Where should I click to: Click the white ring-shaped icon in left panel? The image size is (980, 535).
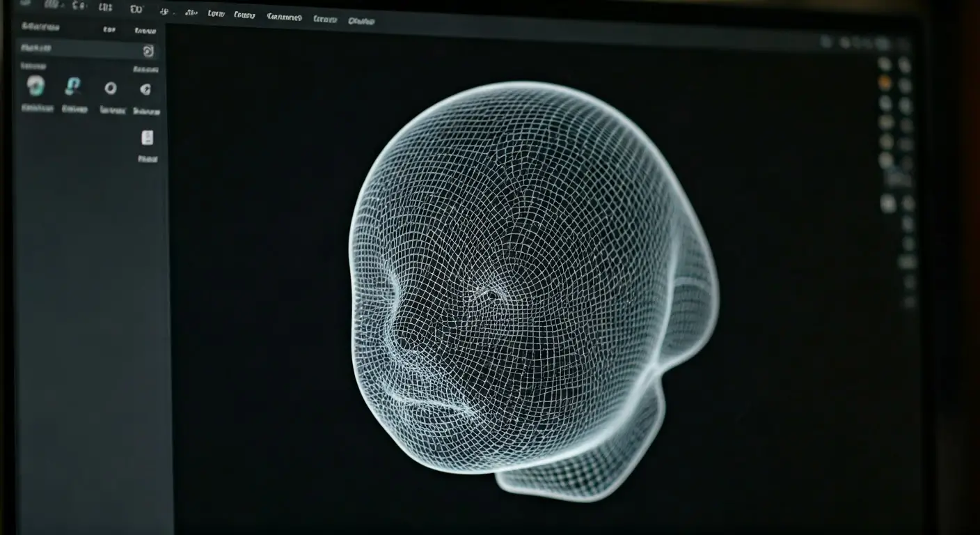(110, 88)
